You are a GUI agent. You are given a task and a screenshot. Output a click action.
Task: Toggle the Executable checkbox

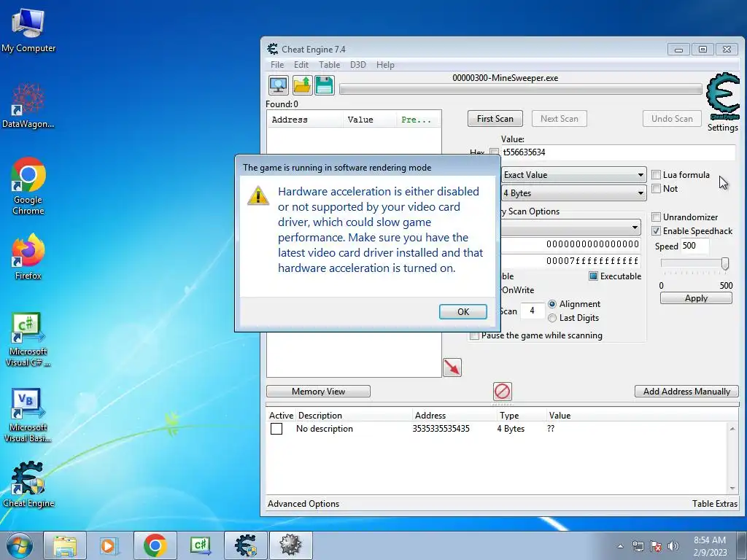point(593,276)
